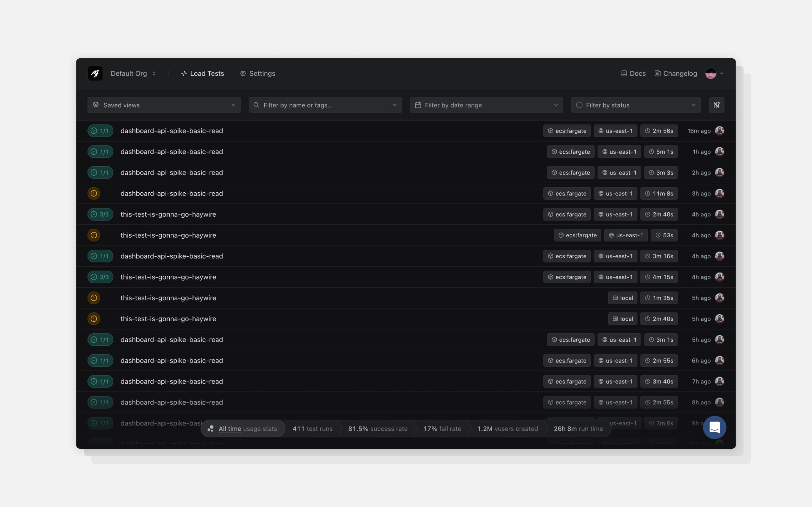The height and width of the screenshot is (507, 812).
Task: Expand the Saved views dropdown
Action: coord(164,105)
